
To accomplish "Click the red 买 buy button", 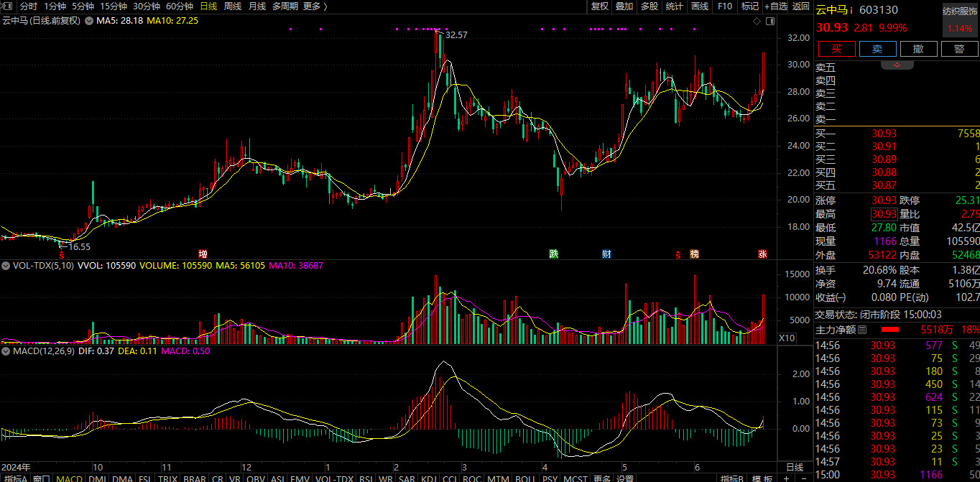I will pos(836,49).
